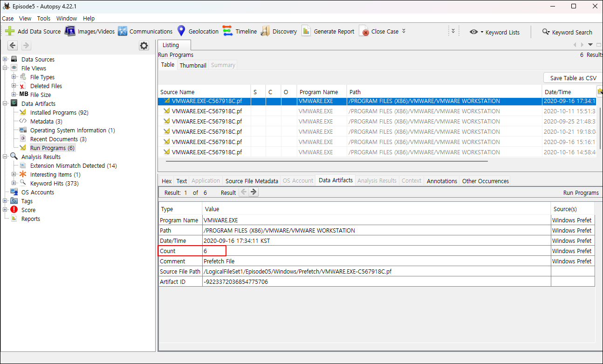Click the Add Data Source plus icon

pos(10,31)
